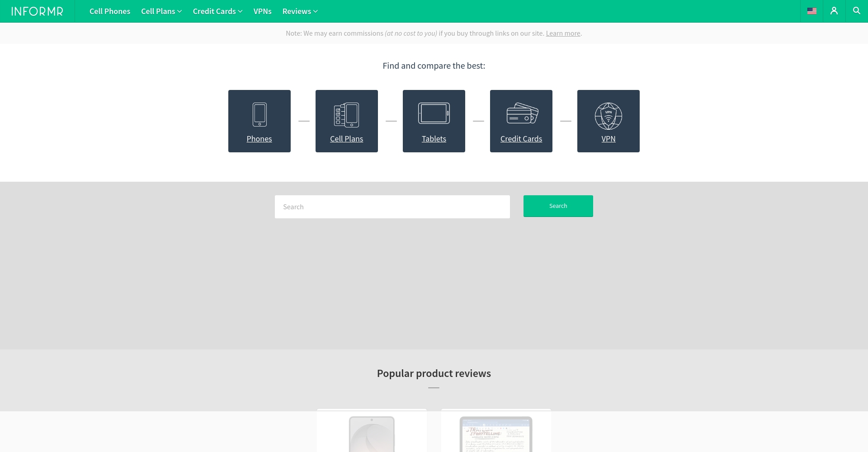
Task: Open the phone product review thumbnail
Action: coord(372,433)
